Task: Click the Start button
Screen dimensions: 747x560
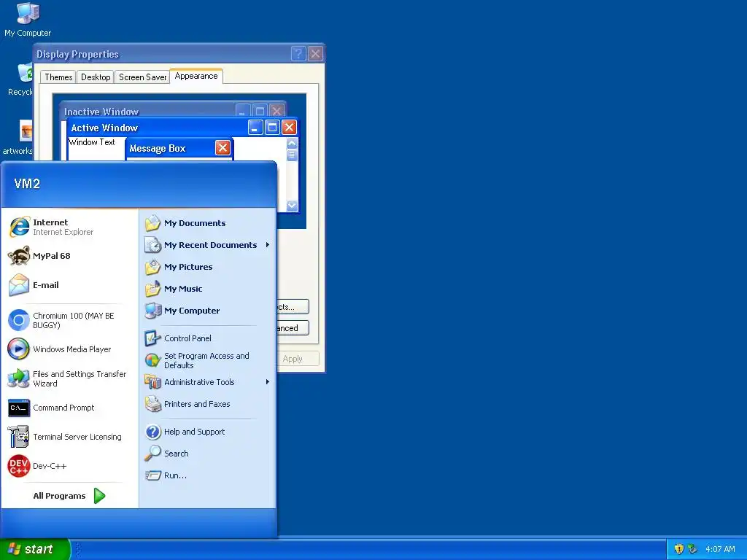Action: coord(35,549)
